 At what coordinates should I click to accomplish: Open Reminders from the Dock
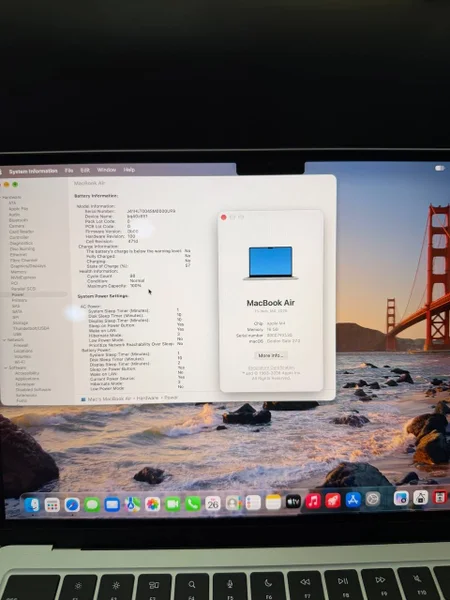[253, 503]
